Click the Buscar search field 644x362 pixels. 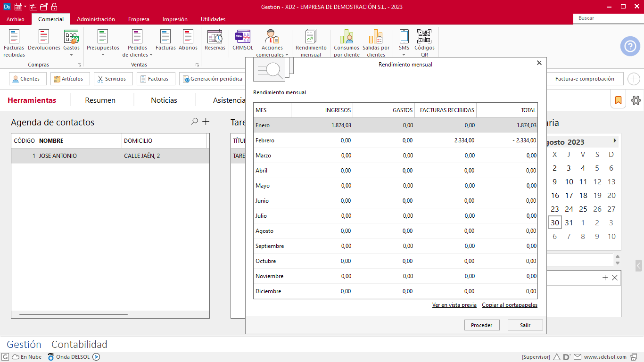click(608, 18)
